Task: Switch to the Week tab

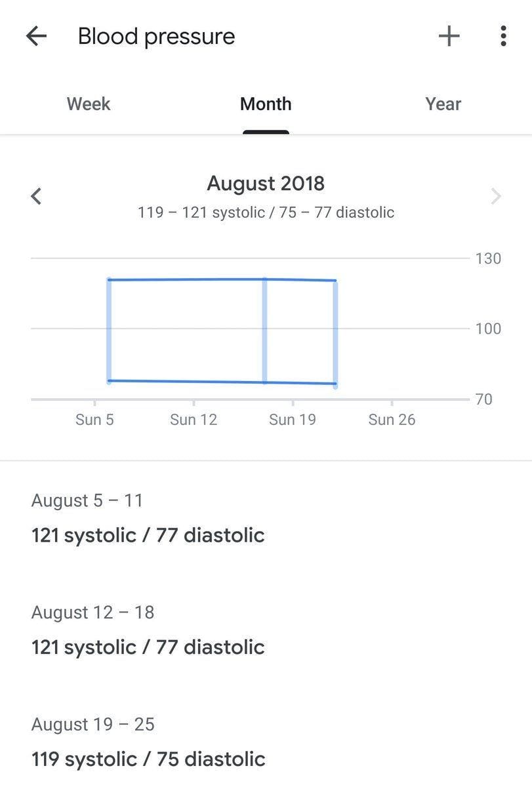Action: [89, 104]
